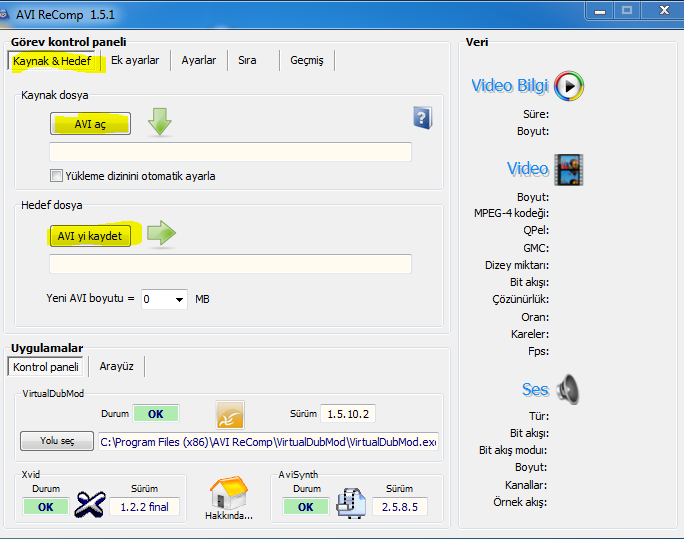
Task: Open the Ayarlar tab
Action: pyautogui.click(x=198, y=61)
